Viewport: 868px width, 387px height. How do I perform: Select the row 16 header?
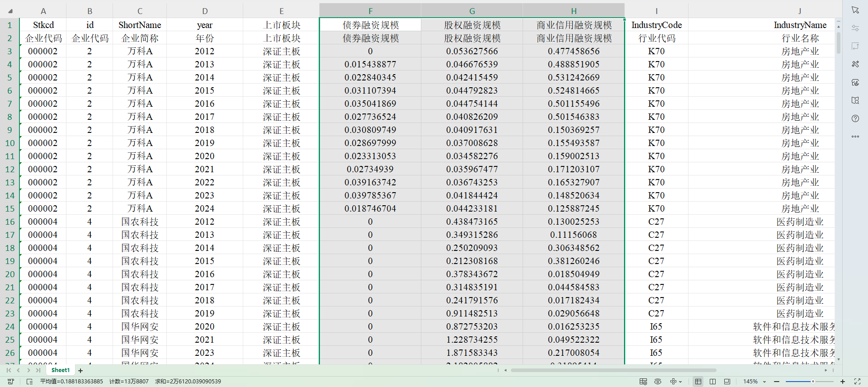point(10,222)
